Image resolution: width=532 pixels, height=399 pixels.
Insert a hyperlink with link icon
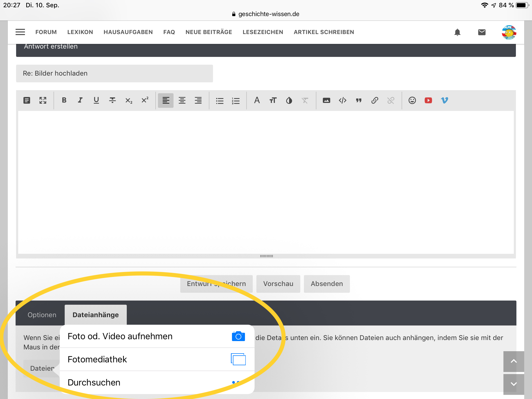tap(375, 100)
